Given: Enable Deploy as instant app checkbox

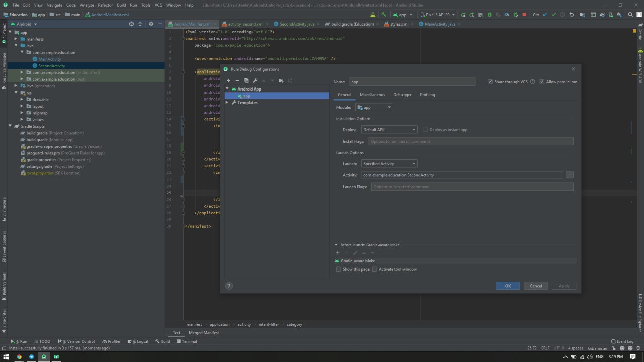Looking at the screenshot, I should click(x=425, y=130).
